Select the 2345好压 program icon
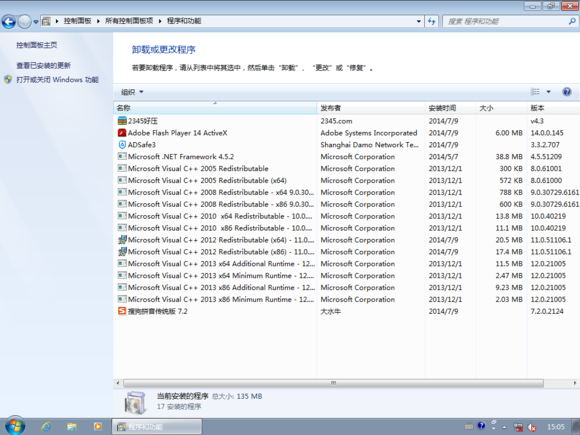The height and width of the screenshot is (435, 580). coord(122,121)
